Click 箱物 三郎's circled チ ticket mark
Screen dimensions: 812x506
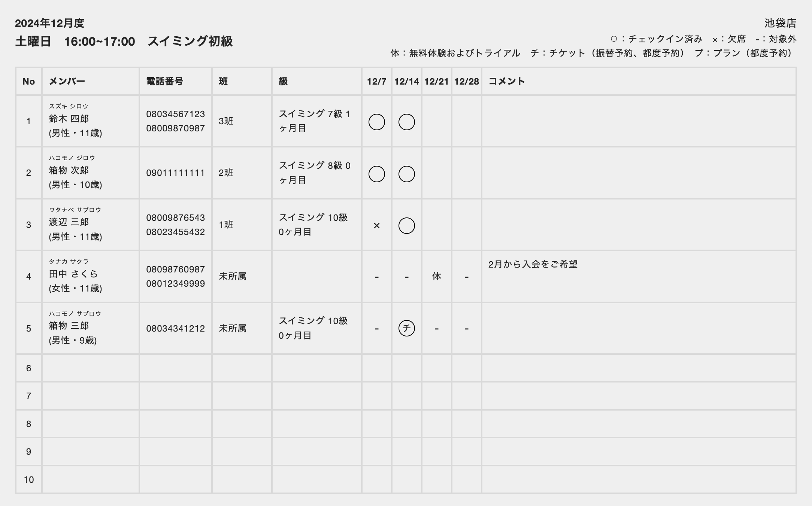[x=406, y=329]
